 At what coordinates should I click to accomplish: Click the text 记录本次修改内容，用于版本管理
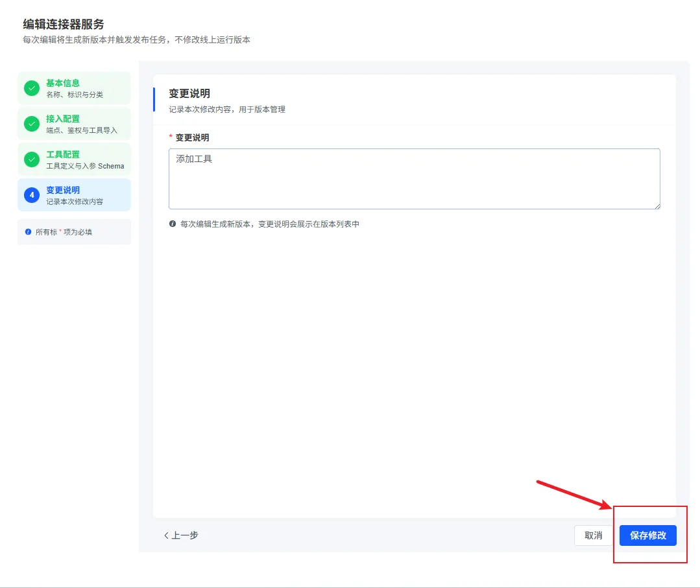coord(227,110)
